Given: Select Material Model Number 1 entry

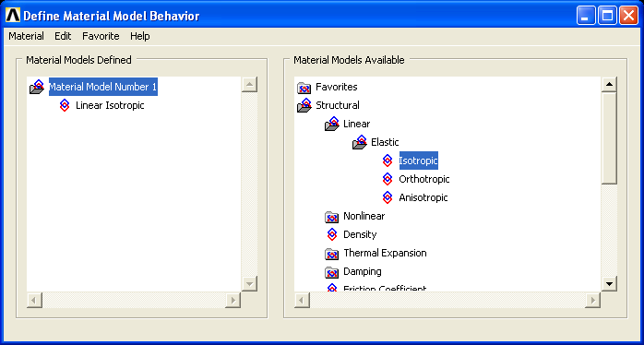Looking at the screenshot, I should 103,87.
